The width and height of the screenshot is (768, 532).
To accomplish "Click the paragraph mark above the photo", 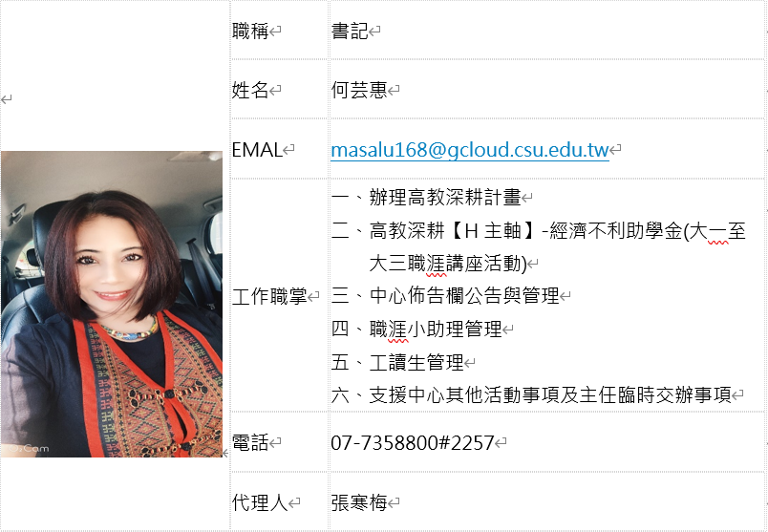I will 7,99.
